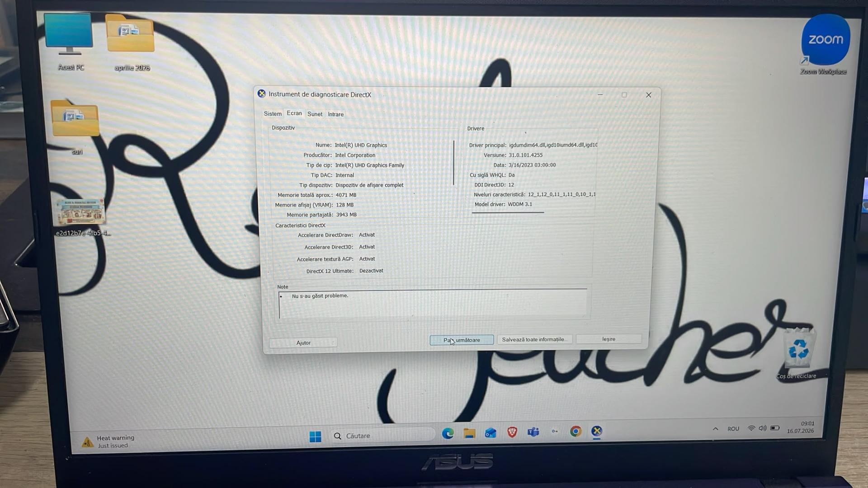The width and height of the screenshot is (868, 488).
Task: Click the 'Dezactivat' DirectX 12 Ultimate value
Action: point(371,271)
